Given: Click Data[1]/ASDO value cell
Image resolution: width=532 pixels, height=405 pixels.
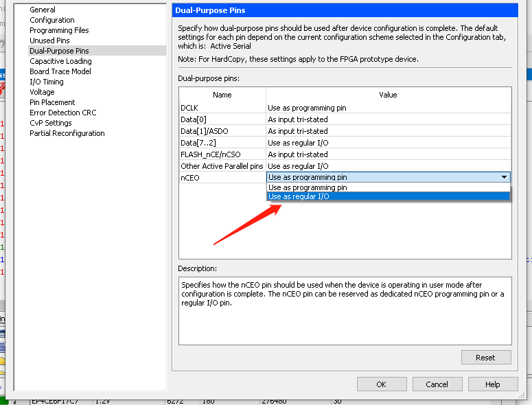Looking at the screenshot, I should point(388,131).
